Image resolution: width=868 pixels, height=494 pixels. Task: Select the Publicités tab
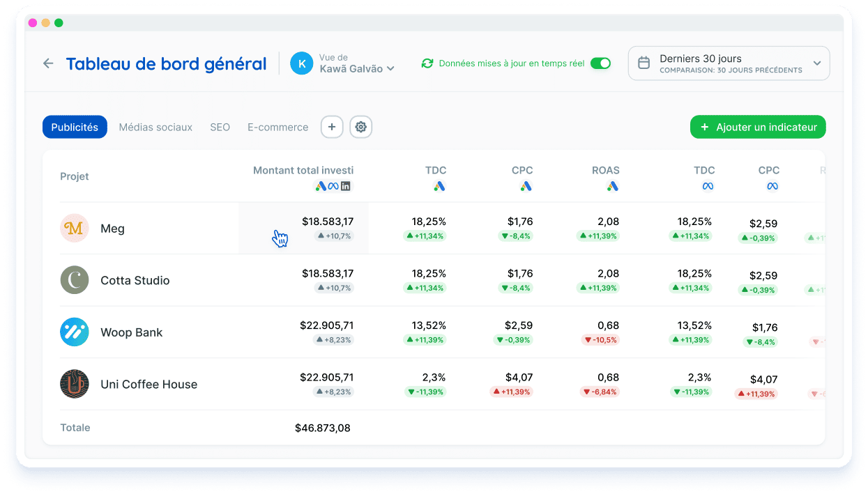pyautogui.click(x=75, y=127)
